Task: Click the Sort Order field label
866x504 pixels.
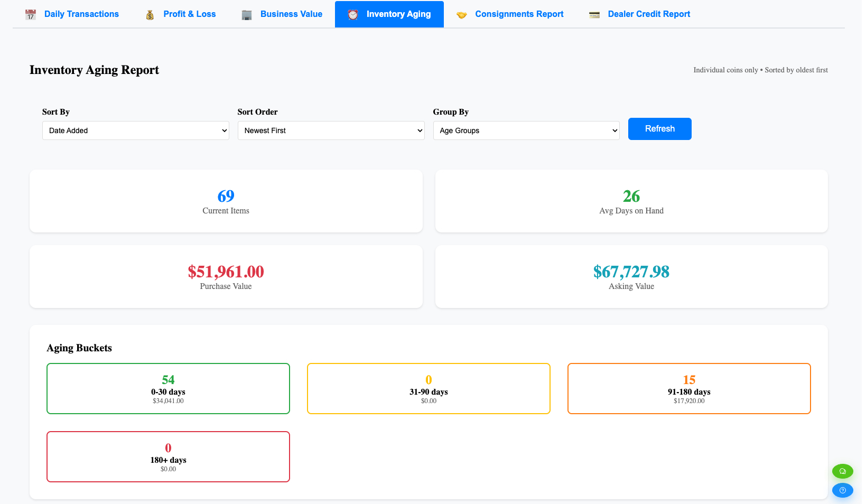Action: click(257, 111)
